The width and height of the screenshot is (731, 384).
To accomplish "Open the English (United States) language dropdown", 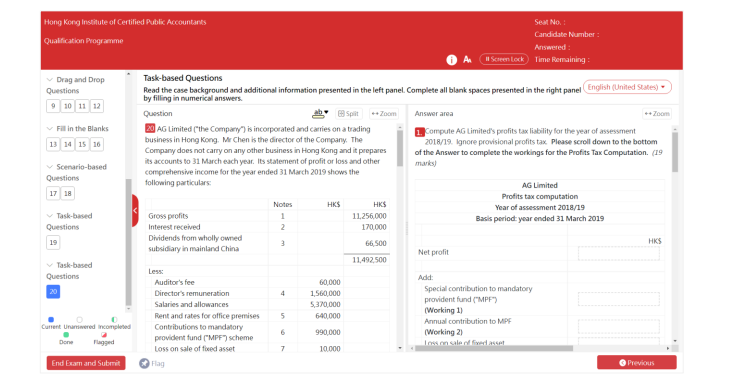I will [627, 87].
